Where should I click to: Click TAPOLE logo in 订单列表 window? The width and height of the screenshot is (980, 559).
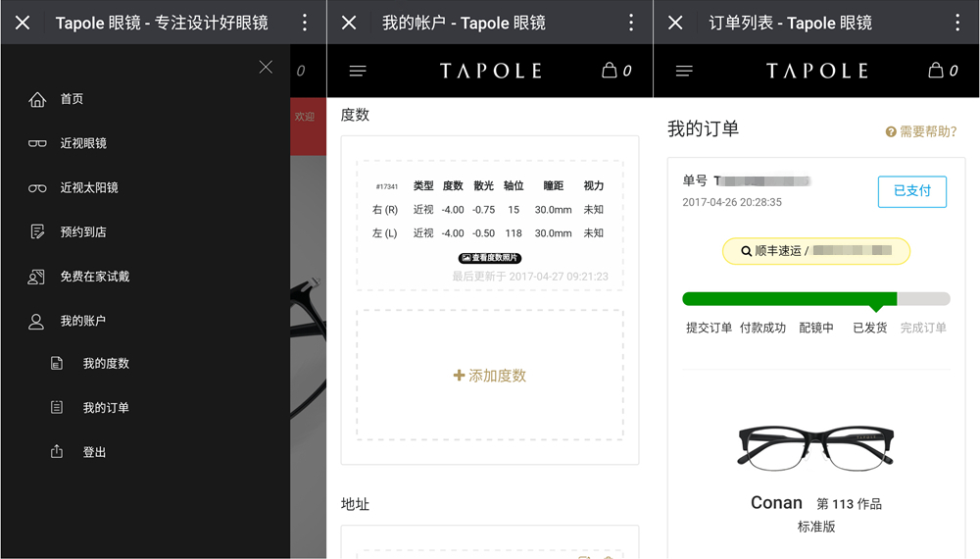point(817,71)
